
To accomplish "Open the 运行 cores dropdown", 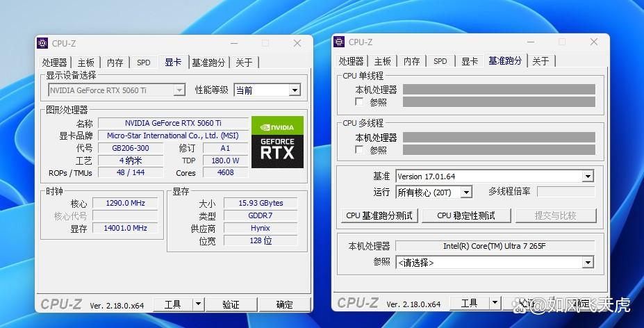I will (x=465, y=192).
